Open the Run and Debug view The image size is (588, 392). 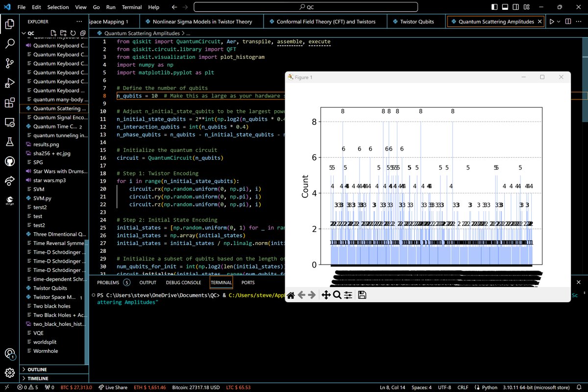pos(10,83)
